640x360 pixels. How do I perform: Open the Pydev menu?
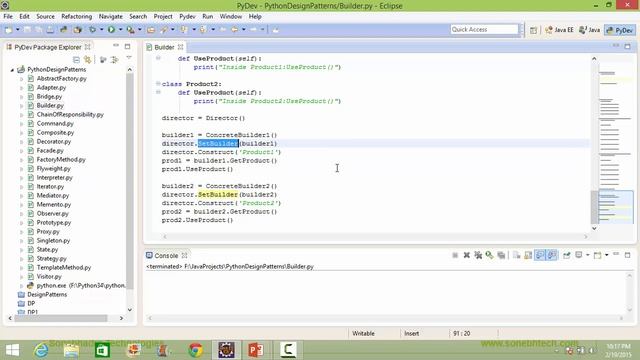coord(187,16)
